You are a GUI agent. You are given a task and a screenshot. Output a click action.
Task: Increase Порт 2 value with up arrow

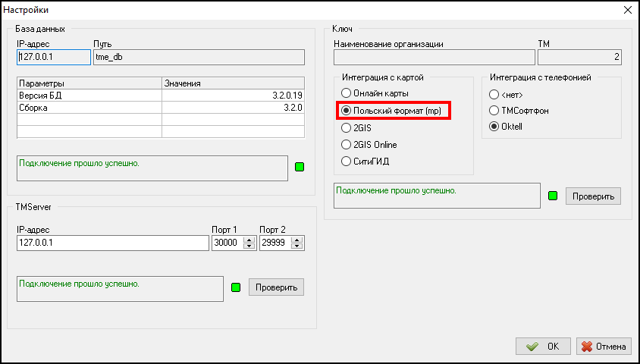click(x=296, y=240)
